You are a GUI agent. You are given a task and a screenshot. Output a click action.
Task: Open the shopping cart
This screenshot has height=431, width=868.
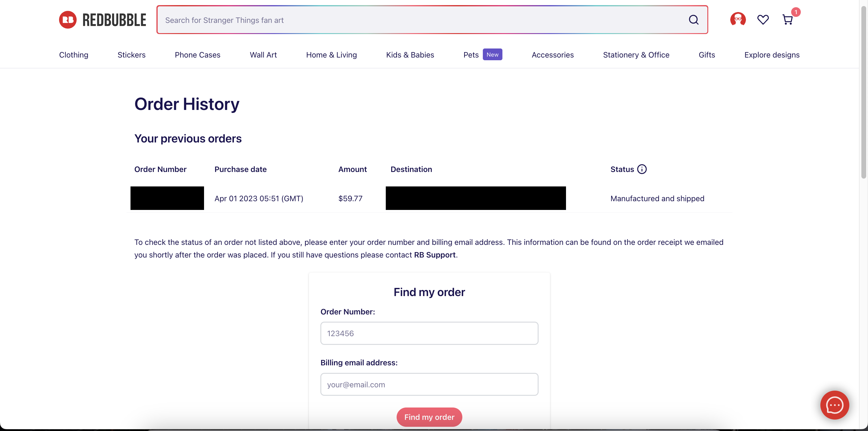point(788,20)
